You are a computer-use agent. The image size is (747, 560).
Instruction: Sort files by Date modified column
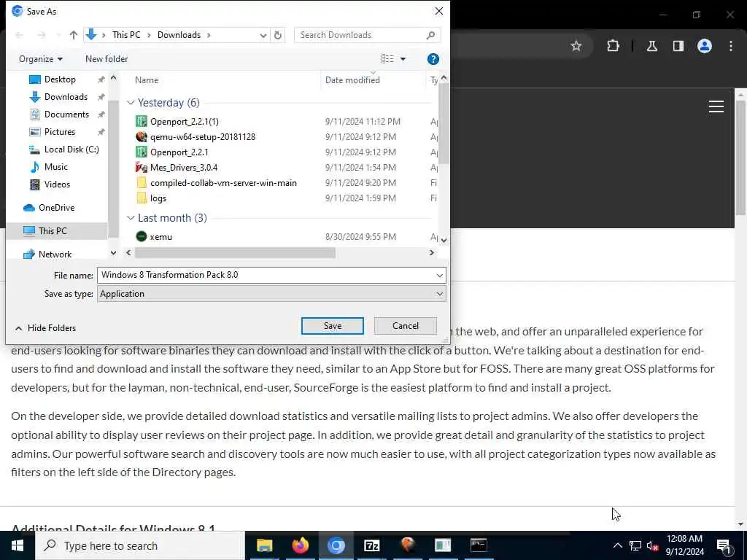point(352,80)
